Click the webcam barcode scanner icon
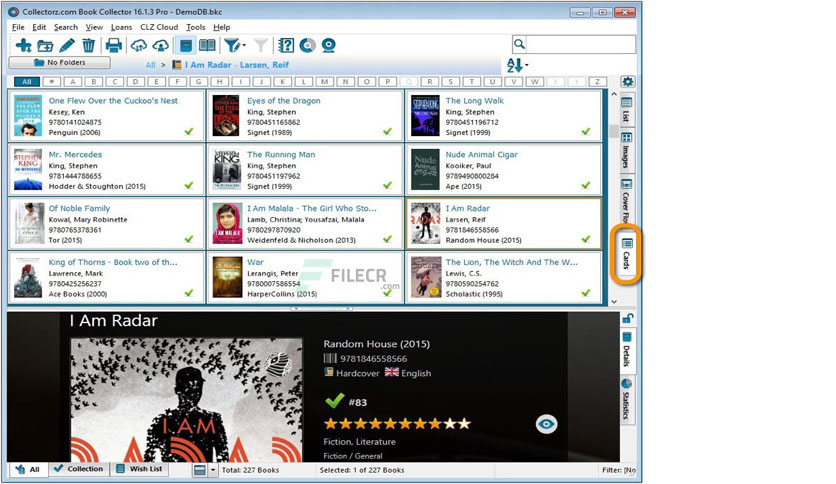The height and width of the screenshot is (484, 836). click(x=328, y=45)
